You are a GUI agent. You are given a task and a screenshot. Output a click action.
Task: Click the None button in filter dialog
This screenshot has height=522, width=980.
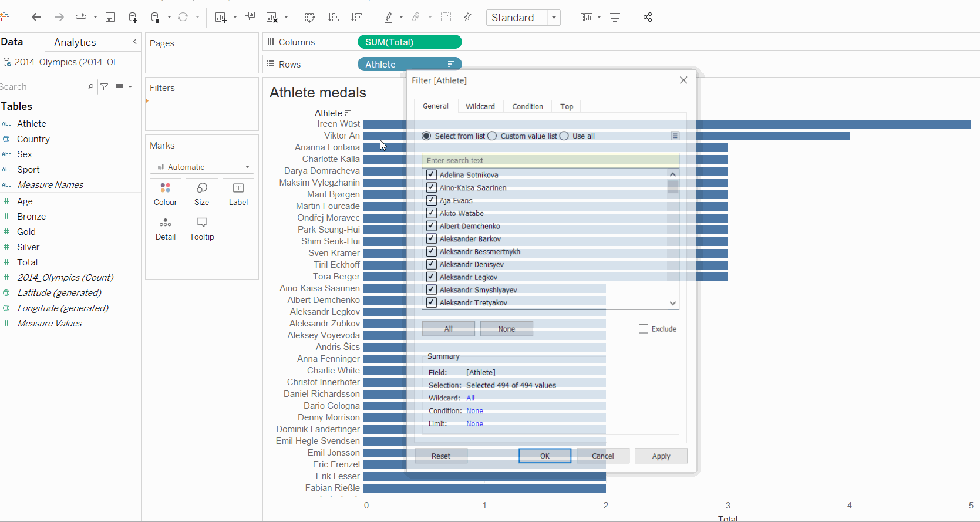(x=507, y=329)
